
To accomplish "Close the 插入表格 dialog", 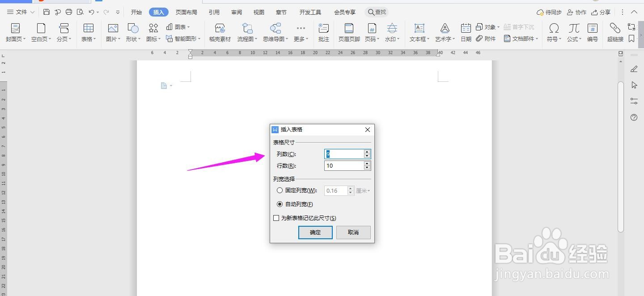I will click(368, 130).
